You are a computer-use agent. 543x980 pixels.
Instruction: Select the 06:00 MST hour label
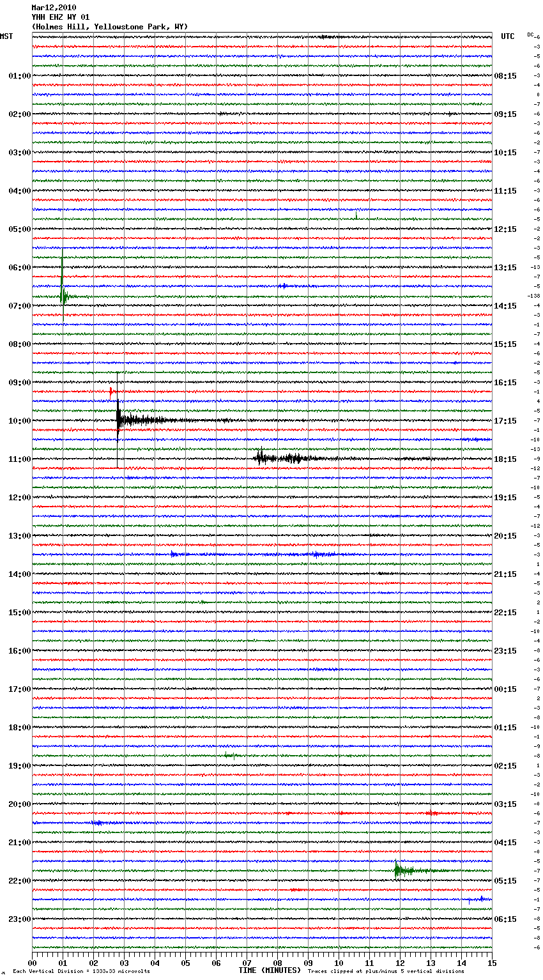[x=20, y=268]
